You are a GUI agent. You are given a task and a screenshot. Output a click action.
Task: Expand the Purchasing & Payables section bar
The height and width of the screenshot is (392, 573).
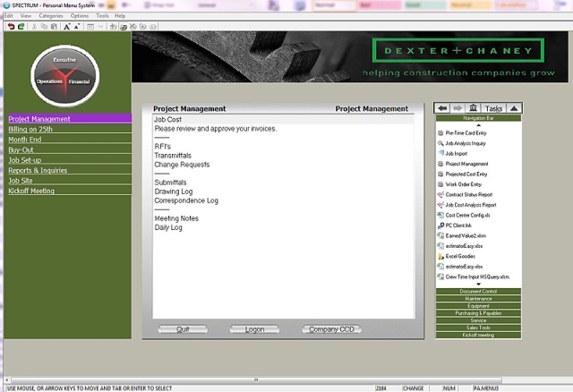pyautogui.click(x=478, y=313)
